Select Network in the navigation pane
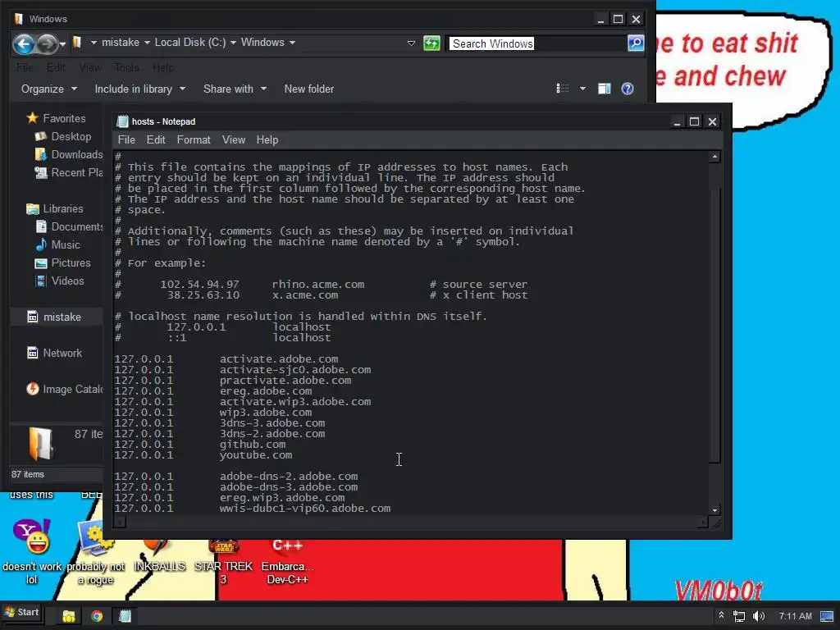 pos(55,353)
